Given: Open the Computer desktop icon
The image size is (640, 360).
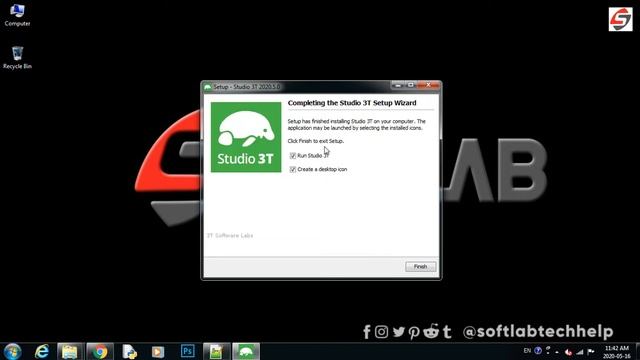Looking at the screenshot, I should click(17, 15).
